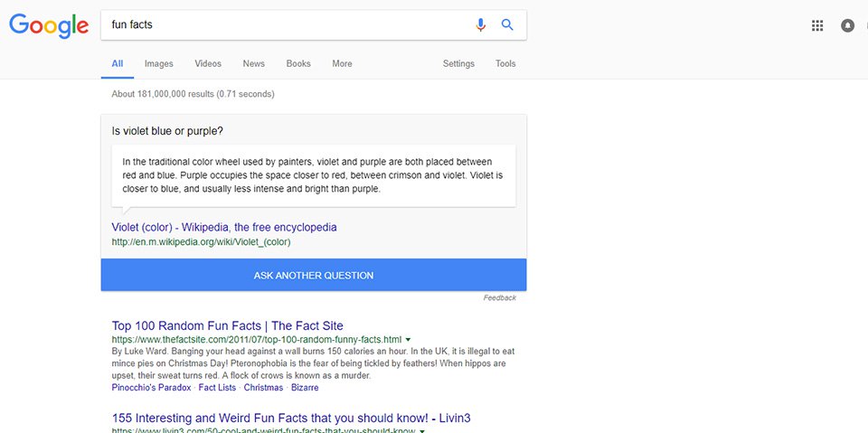Expand dropdown arrow beside thefactsite.com URL
Screen dimensions: 868x433
408,339
